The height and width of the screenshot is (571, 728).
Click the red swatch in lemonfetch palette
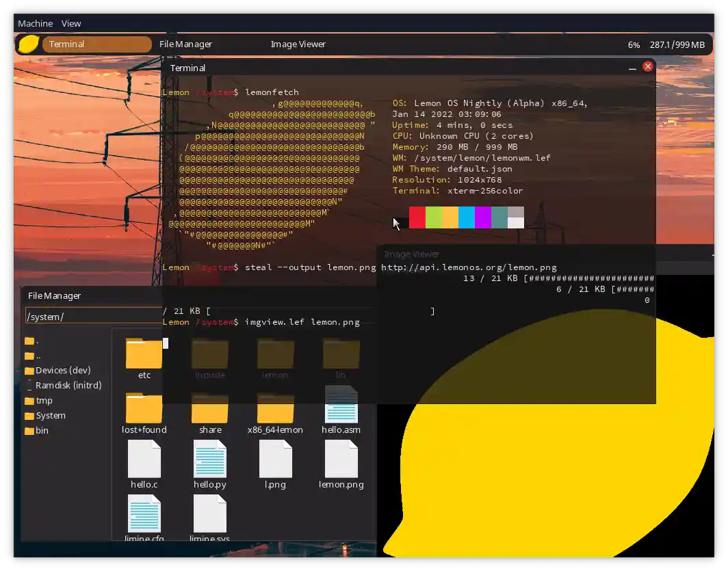[417, 217]
